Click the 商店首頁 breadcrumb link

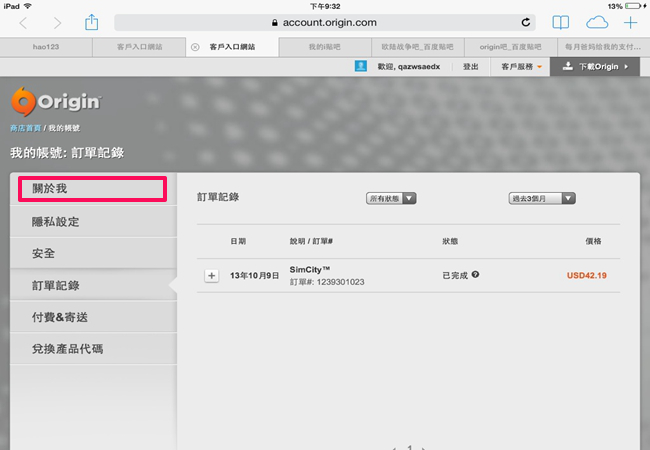25,128
